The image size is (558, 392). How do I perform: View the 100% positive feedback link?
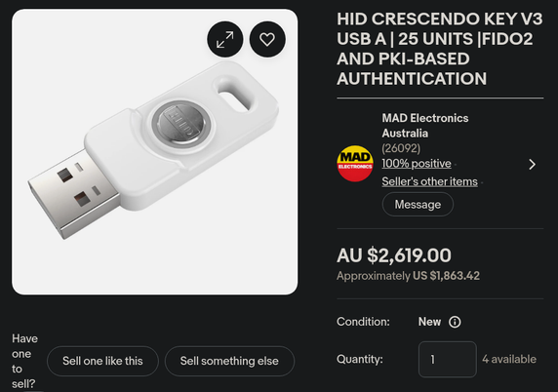(417, 163)
